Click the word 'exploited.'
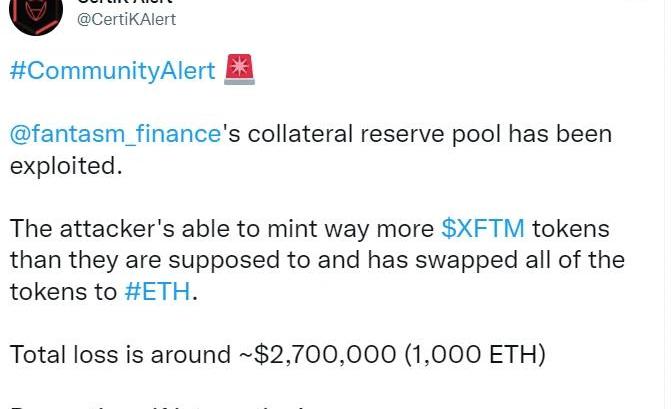This screenshot has height=409, width=671. (65, 165)
